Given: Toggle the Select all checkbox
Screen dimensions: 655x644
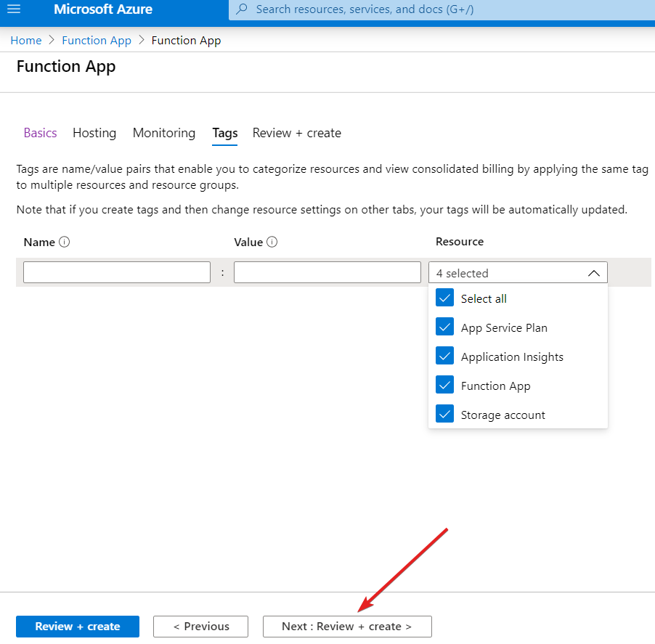Looking at the screenshot, I should [x=444, y=298].
